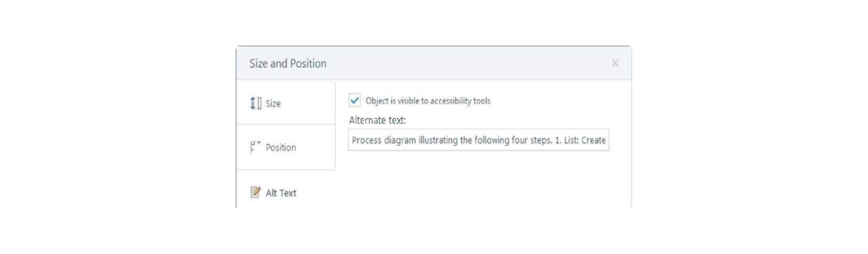Uncheck Object is visible to accessibility tools

click(354, 101)
